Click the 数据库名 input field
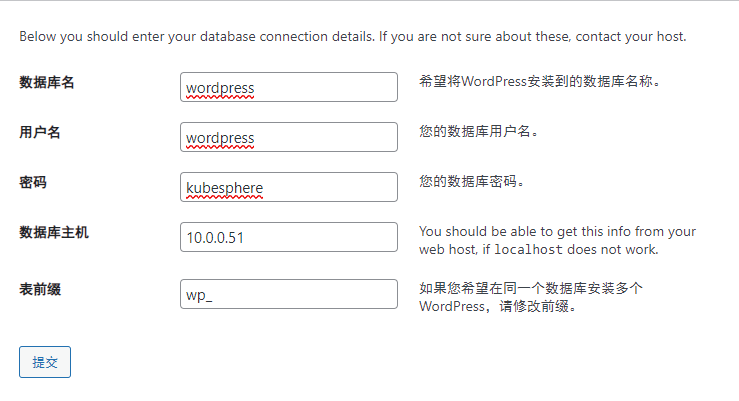739x401 pixels. point(288,87)
